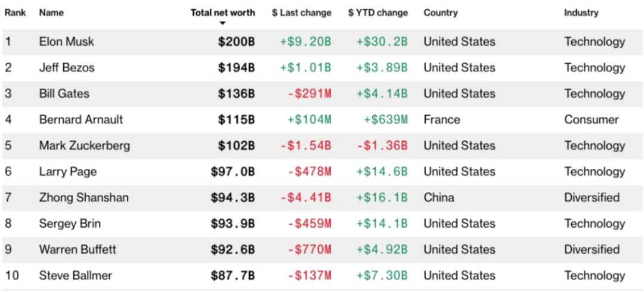Viewport: 644px width, 292px height.
Task: Open Elon Musk's profile
Action: pyautogui.click(x=67, y=42)
